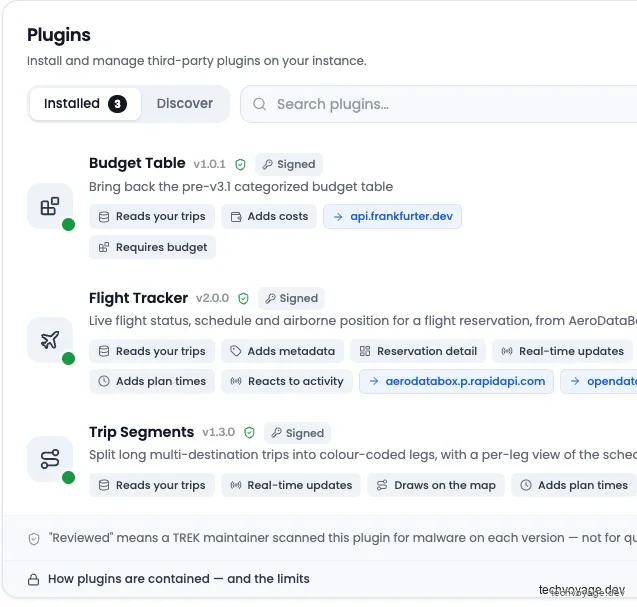Viewport: 637px width, 607px height.
Task: Click the Budget Table plugin title
Action: (137, 163)
